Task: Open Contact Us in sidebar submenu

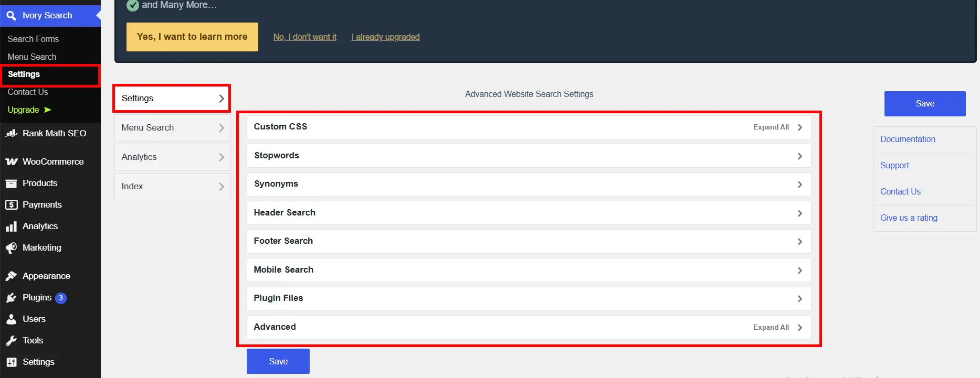Action: click(x=28, y=92)
